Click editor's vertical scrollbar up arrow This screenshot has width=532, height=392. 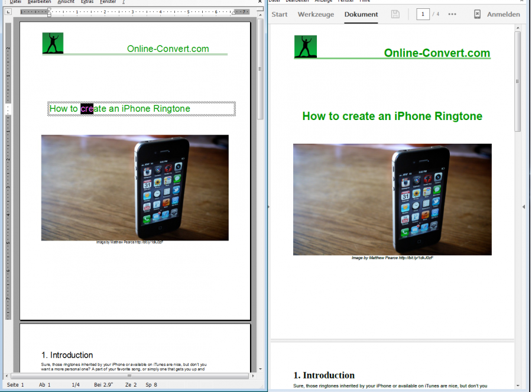point(260,15)
